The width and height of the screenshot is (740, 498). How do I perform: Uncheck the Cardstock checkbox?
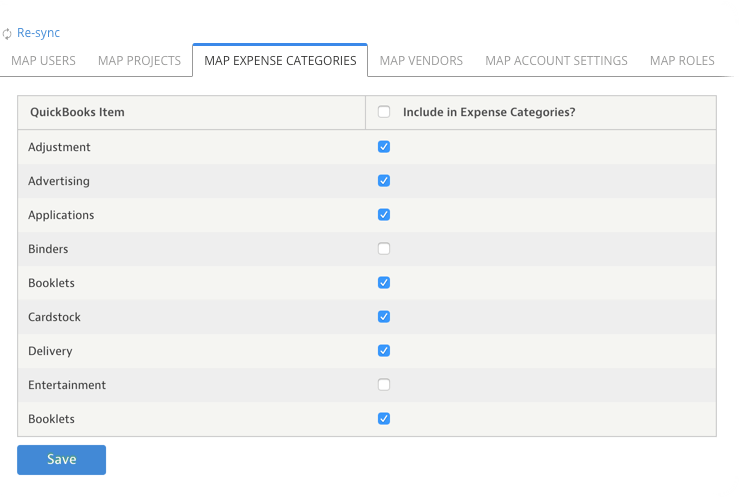click(x=384, y=317)
